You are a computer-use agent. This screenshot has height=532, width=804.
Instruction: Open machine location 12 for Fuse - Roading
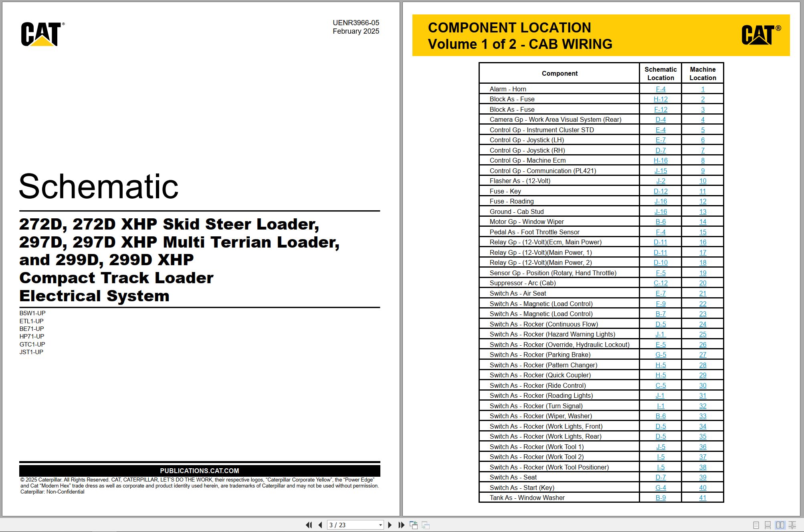click(x=703, y=201)
